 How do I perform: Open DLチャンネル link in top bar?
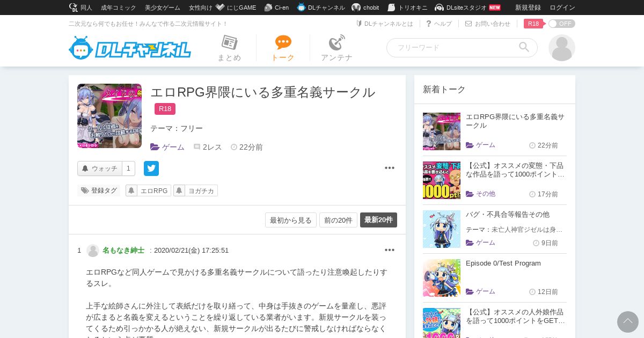click(321, 8)
